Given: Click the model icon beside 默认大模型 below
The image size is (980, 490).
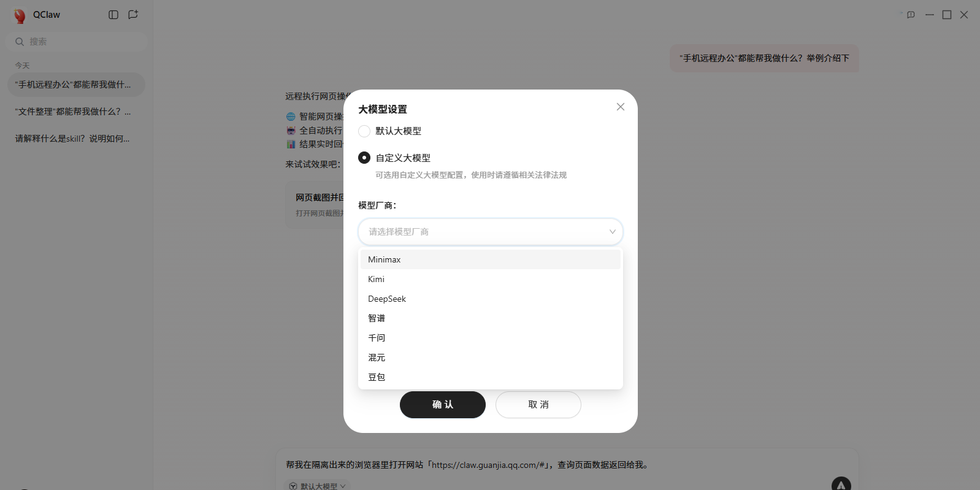Looking at the screenshot, I should [x=293, y=486].
